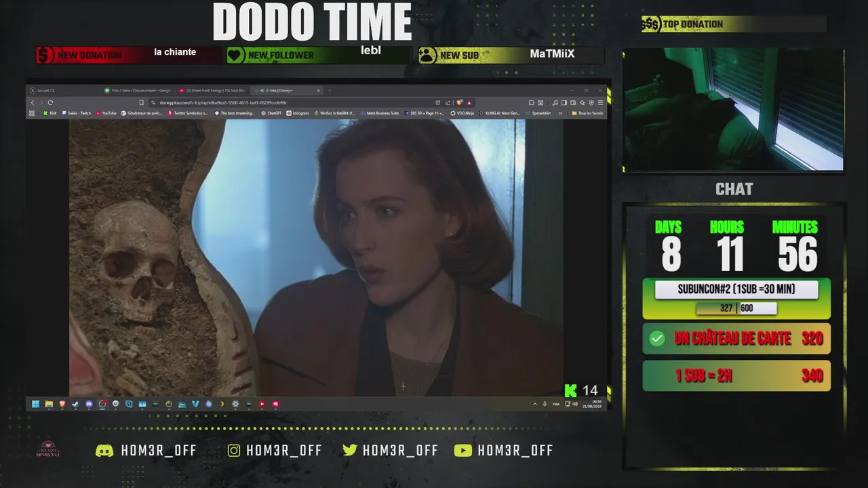This screenshot has height=488, width=868.
Task: Open a new browser tab
Action: (330, 90)
